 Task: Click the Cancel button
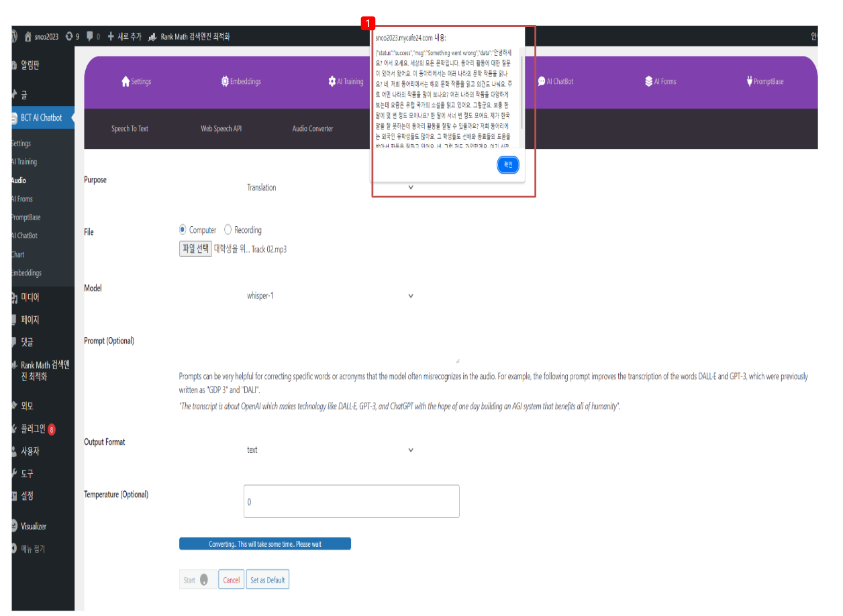pyautogui.click(x=231, y=580)
